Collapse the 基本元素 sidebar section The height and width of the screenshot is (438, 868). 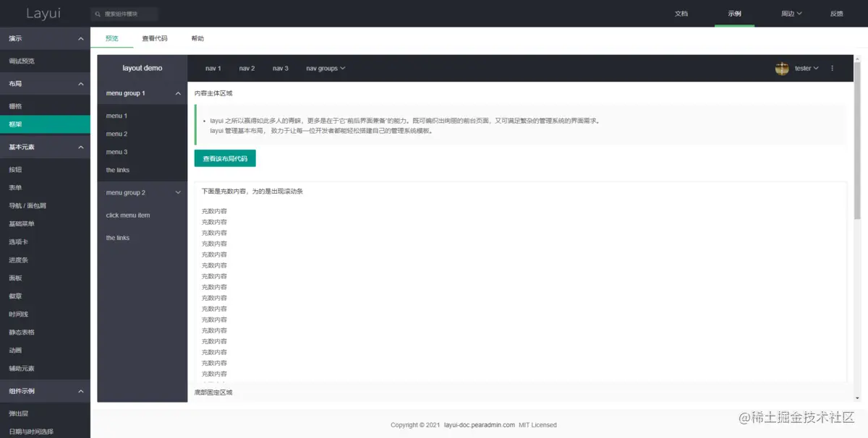click(x=45, y=147)
